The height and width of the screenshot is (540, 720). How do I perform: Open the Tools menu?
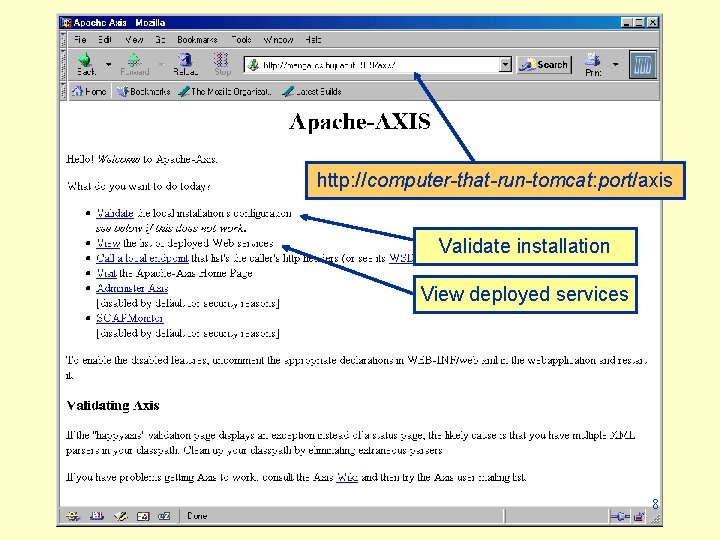(241, 40)
